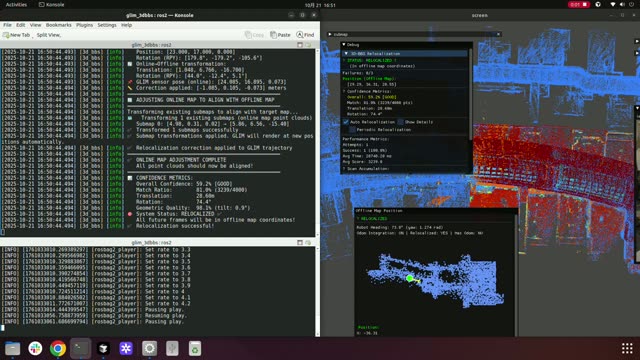Click the 'Avg Score' performance metric line
This screenshot has height=360, width=640.
(x=362, y=162)
